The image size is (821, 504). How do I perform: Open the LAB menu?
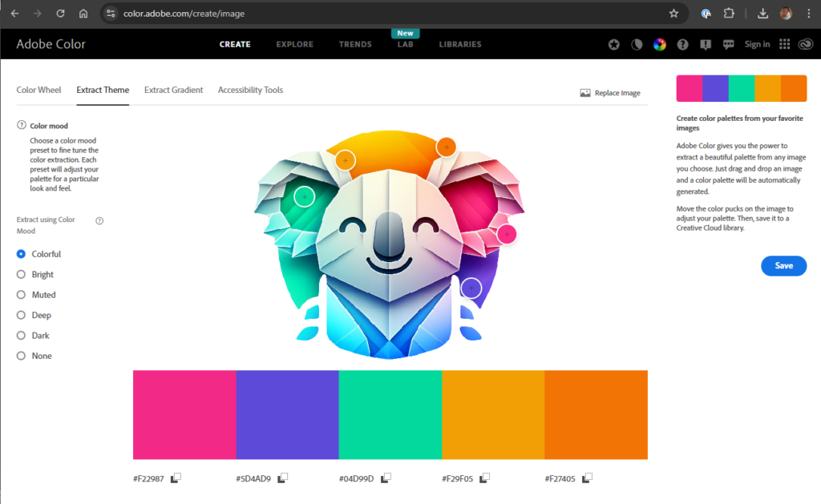click(x=405, y=45)
